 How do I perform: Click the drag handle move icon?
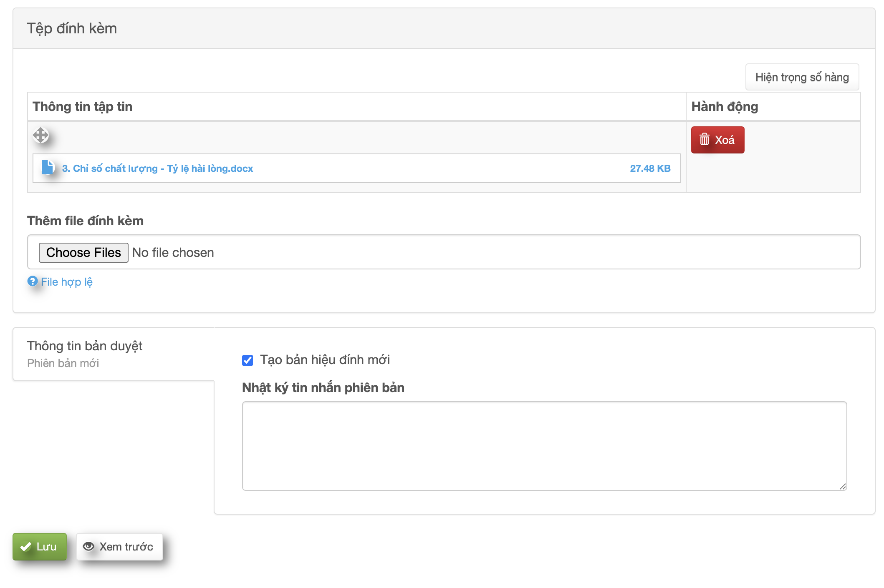point(41,135)
